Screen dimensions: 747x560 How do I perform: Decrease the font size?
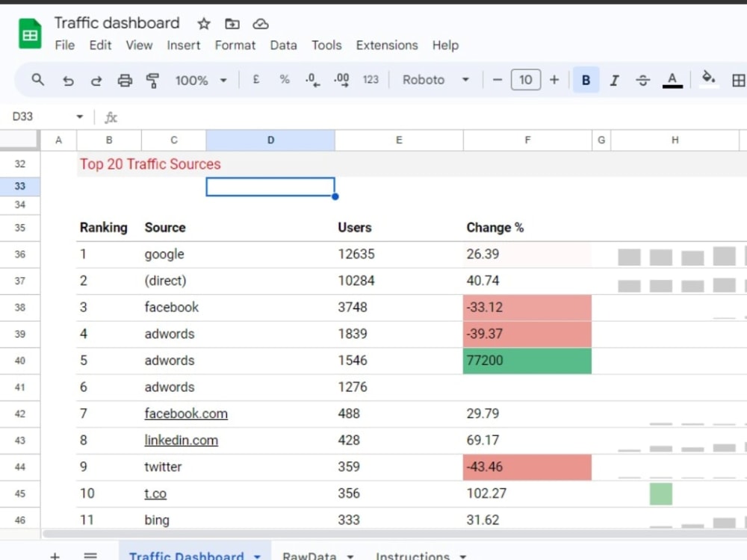(497, 80)
